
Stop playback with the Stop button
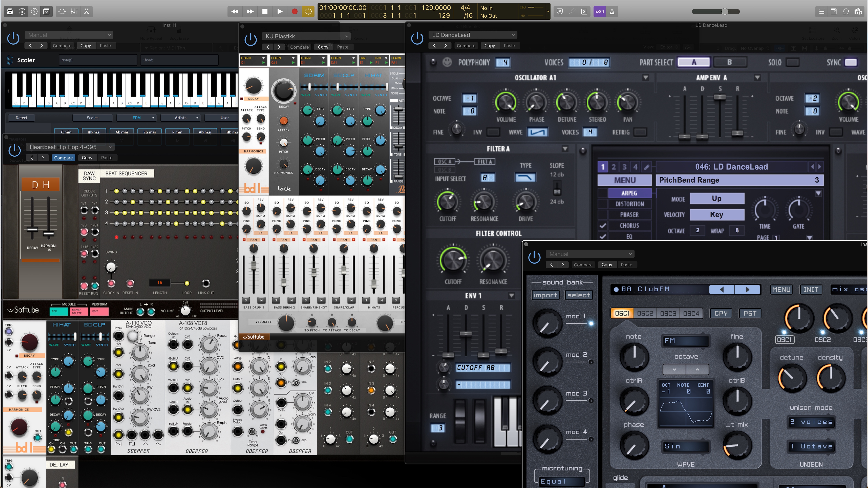pyautogui.click(x=265, y=11)
